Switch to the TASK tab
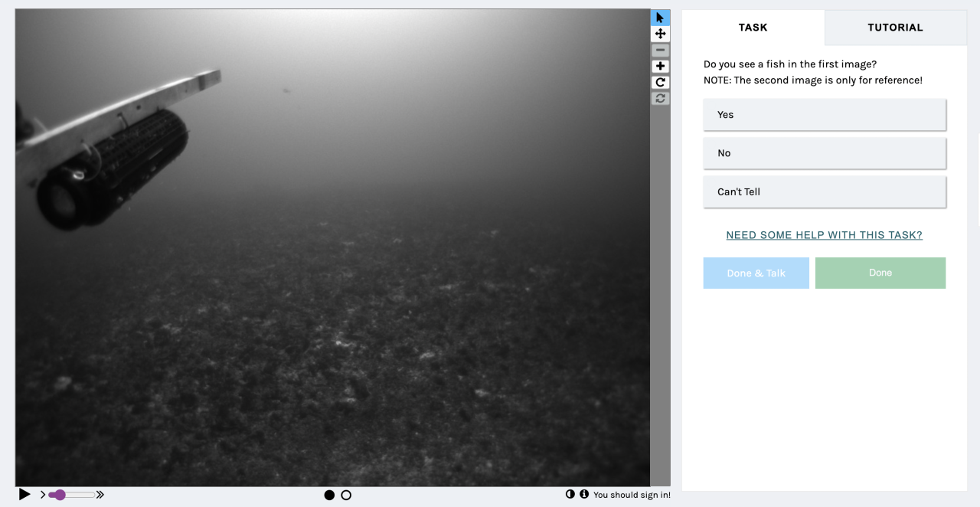The height and width of the screenshot is (507, 980). 753,28
